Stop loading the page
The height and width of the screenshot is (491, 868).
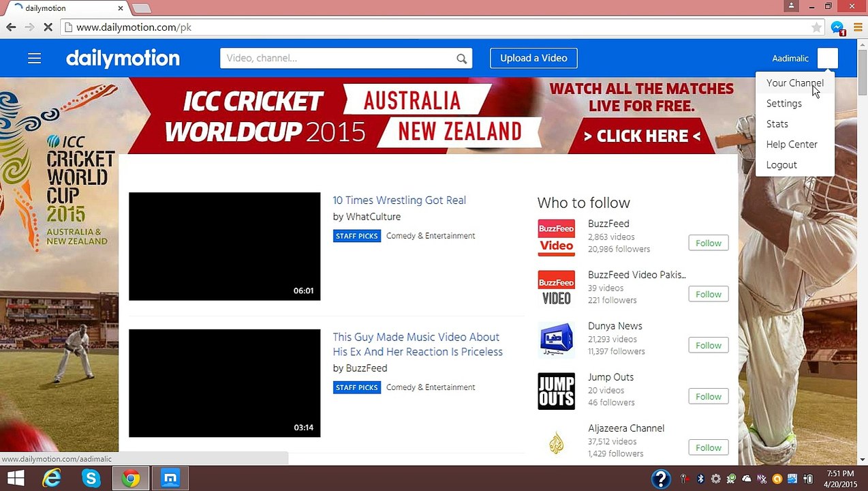[49, 27]
